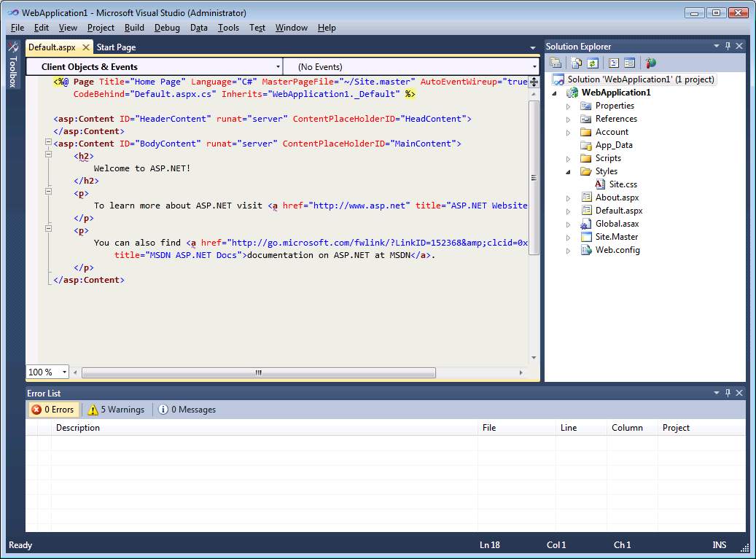The width and height of the screenshot is (756, 559).
Task: Click the View Code toolbar icon
Action: click(x=613, y=63)
